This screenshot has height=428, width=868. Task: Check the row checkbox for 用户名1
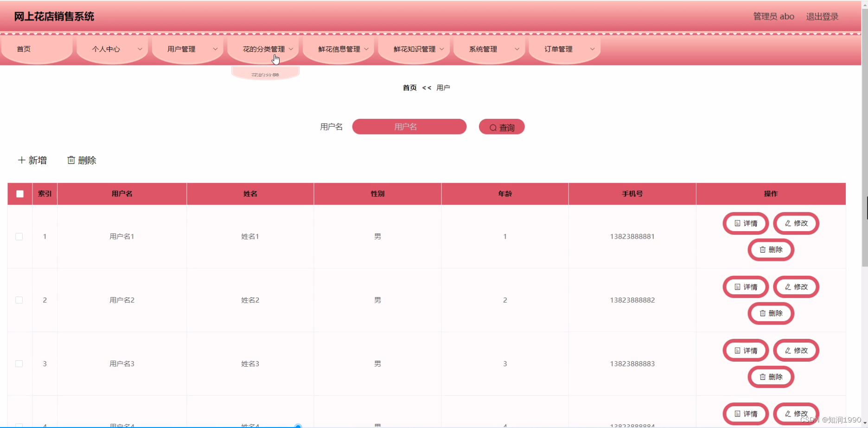(x=19, y=236)
